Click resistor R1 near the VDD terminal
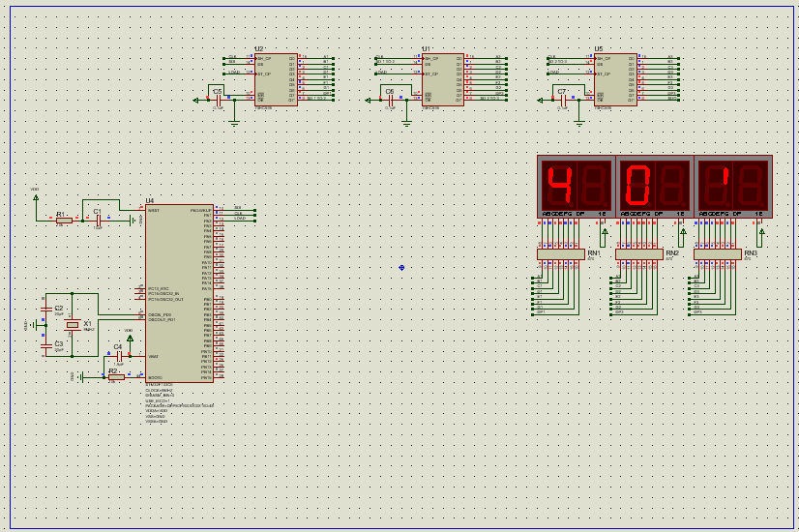 (64, 221)
